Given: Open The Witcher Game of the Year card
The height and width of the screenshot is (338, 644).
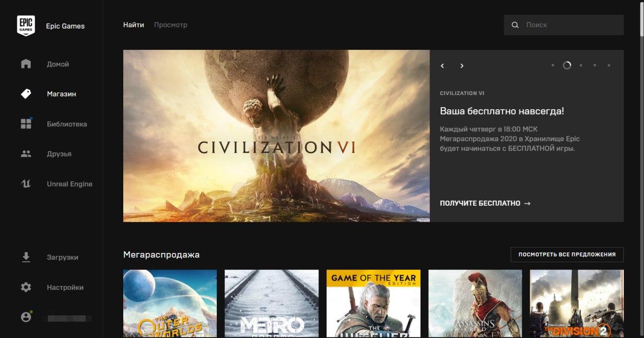Looking at the screenshot, I should click(x=373, y=303).
